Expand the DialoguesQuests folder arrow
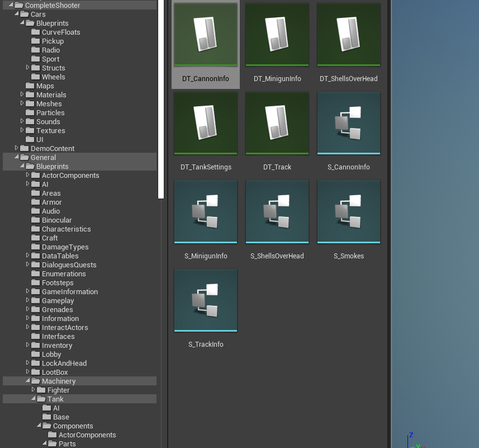 point(27,264)
